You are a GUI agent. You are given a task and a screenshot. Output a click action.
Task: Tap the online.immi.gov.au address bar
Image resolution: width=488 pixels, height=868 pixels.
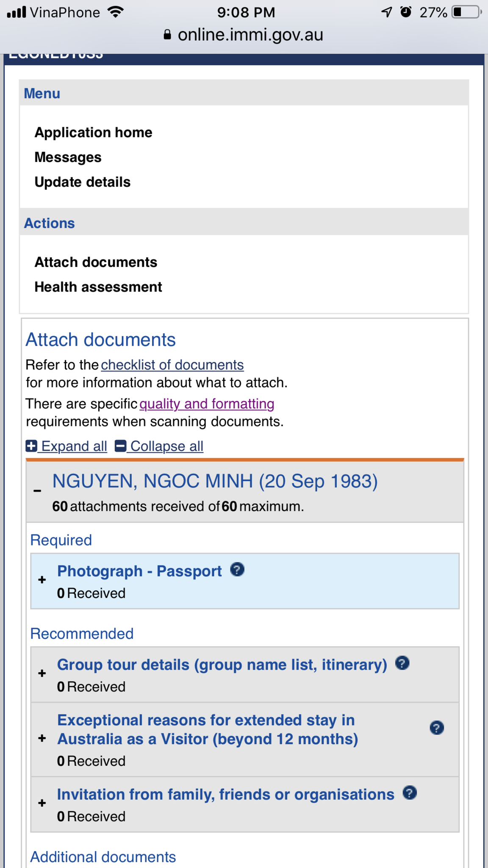point(244,35)
